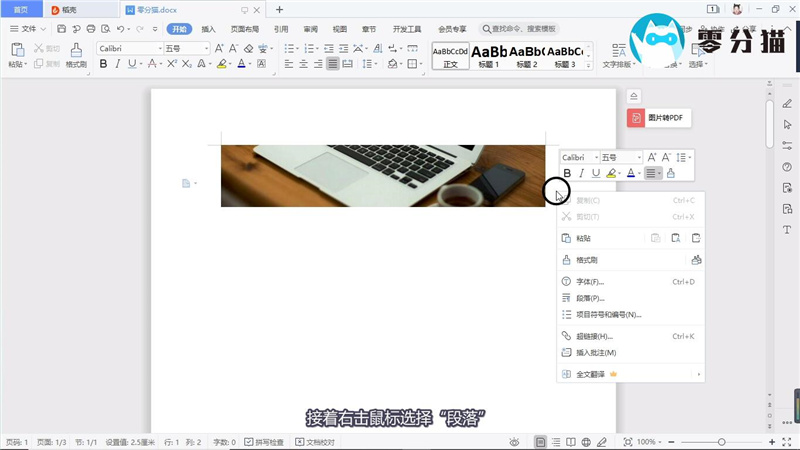The height and width of the screenshot is (450, 800).
Task: Click the hyperlink icon beside 超链接(H)
Action: (566, 336)
